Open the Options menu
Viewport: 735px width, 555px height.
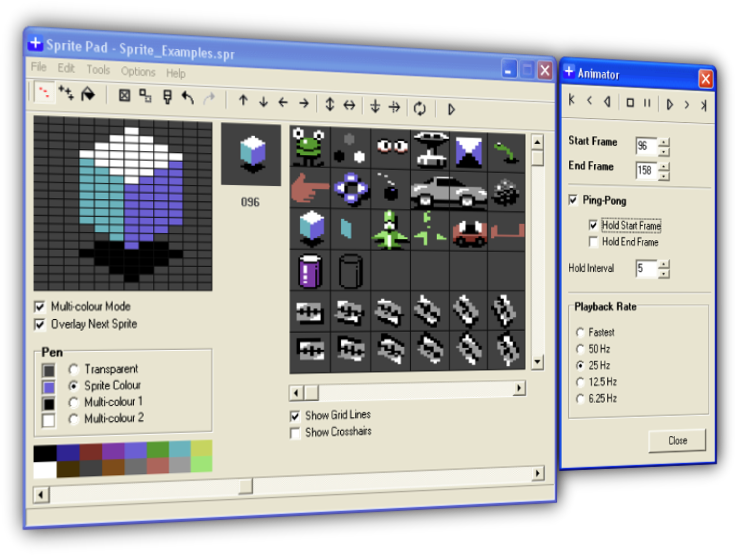138,72
